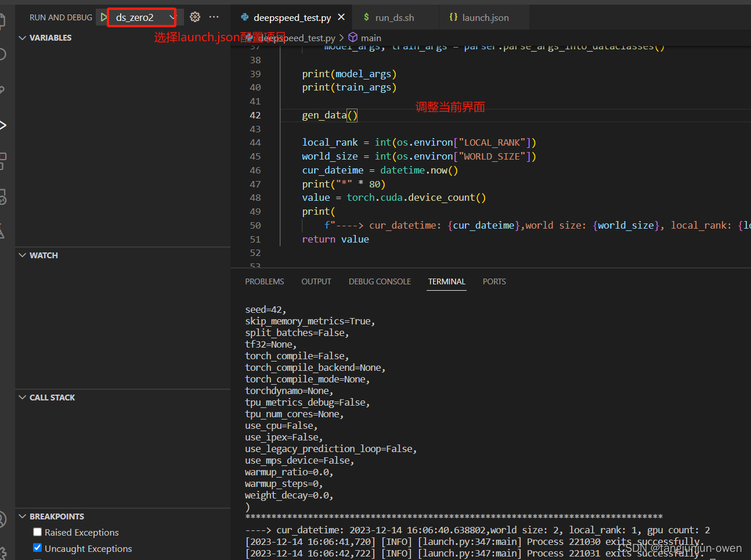Click the 'Process 221030 exits' terminal log line

click(x=474, y=541)
